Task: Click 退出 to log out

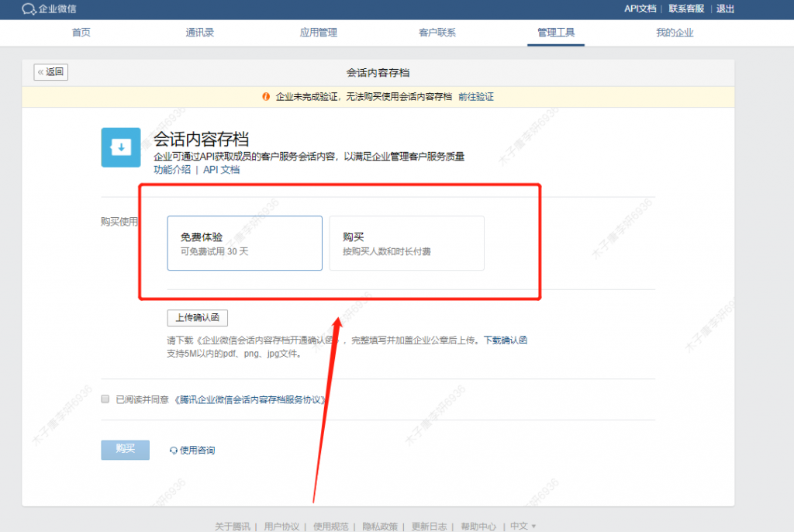Action: pos(725,9)
